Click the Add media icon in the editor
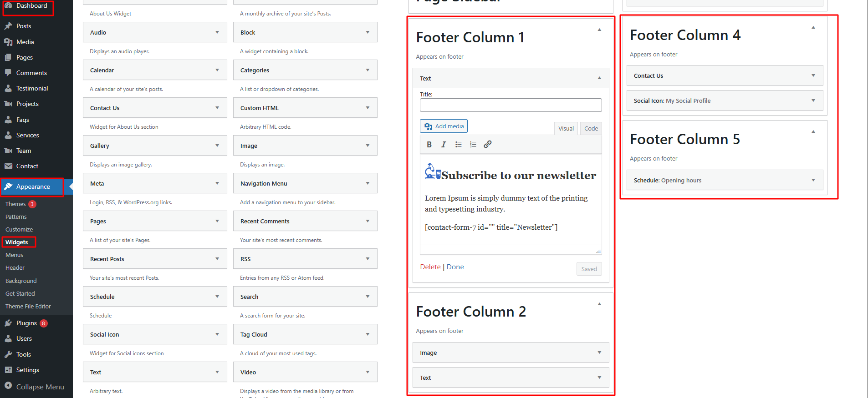This screenshot has width=868, height=398. [429, 126]
